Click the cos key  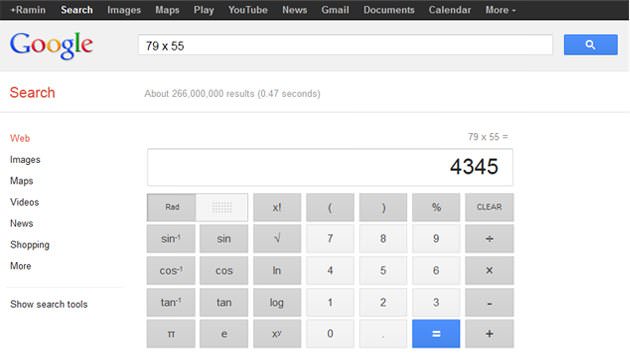(224, 270)
